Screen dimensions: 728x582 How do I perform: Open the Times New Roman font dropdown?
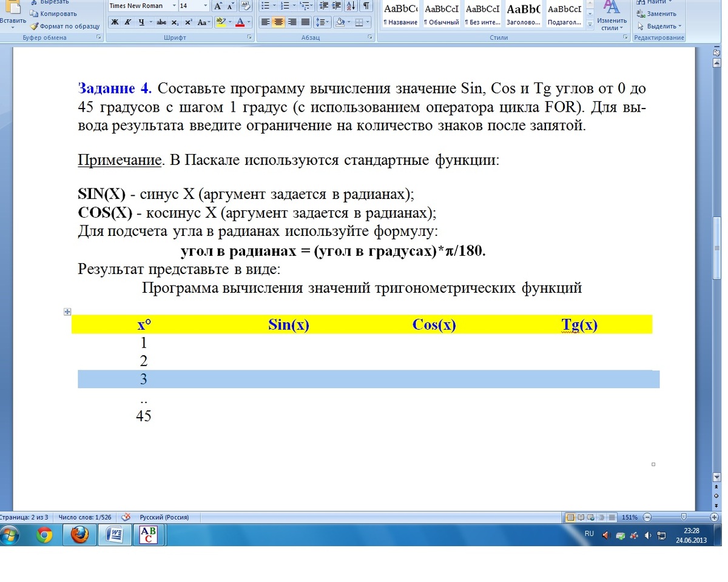point(174,6)
